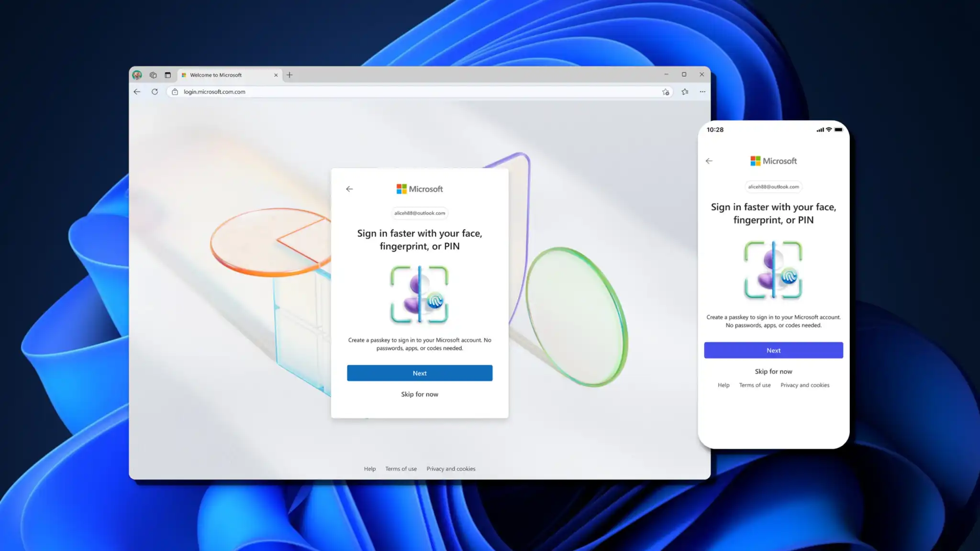
Task: Open a new browser tab
Action: click(290, 75)
